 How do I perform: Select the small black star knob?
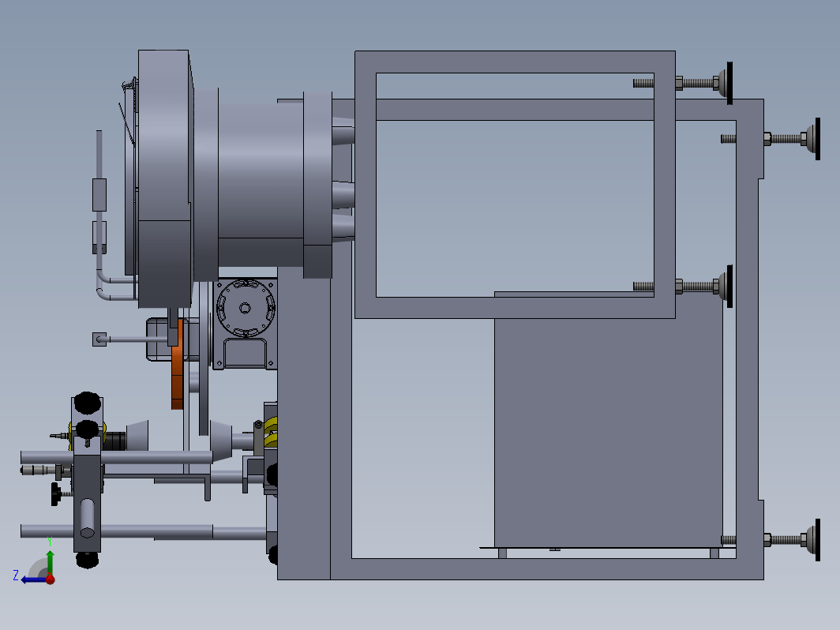tap(56, 494)
